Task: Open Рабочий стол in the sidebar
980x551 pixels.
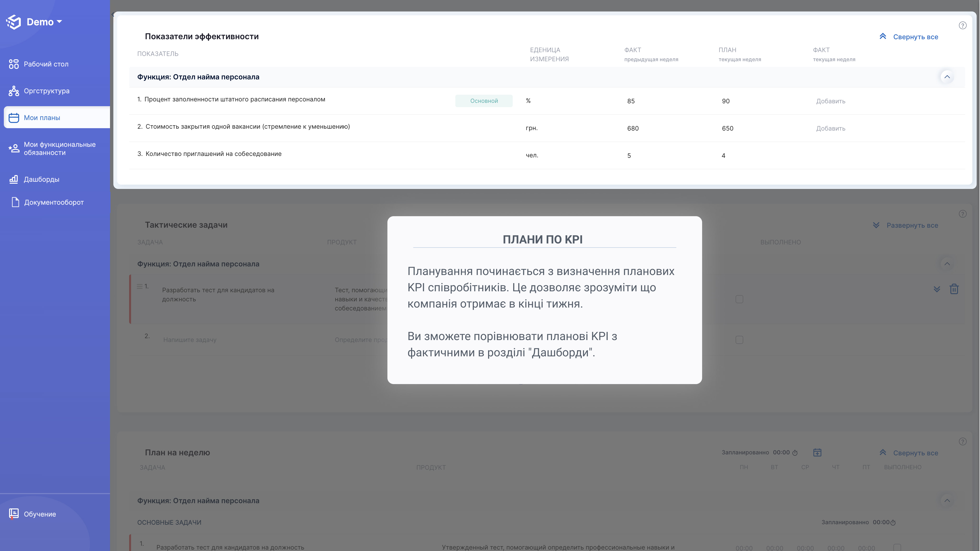Action: click(x=46, y=64)
